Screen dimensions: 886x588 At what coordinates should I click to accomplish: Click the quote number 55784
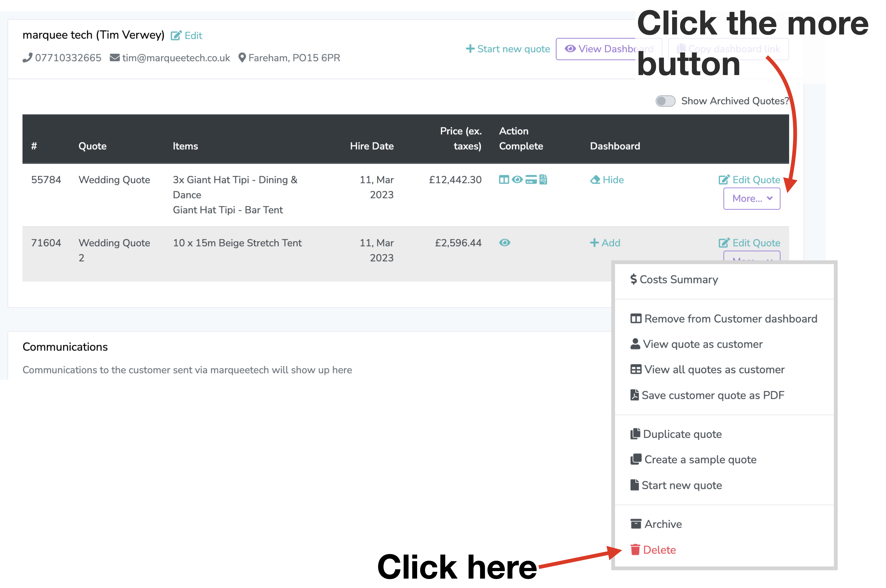click(46, 180)
